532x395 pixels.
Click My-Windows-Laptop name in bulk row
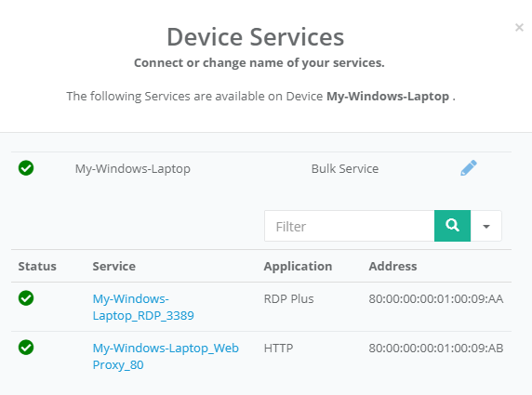(x=133, y=169)
